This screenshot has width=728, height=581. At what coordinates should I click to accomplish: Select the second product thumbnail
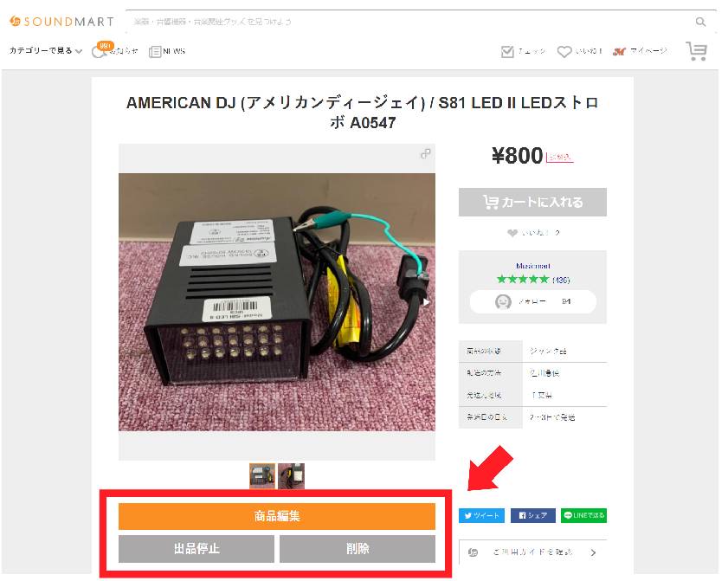click(291, 476)
